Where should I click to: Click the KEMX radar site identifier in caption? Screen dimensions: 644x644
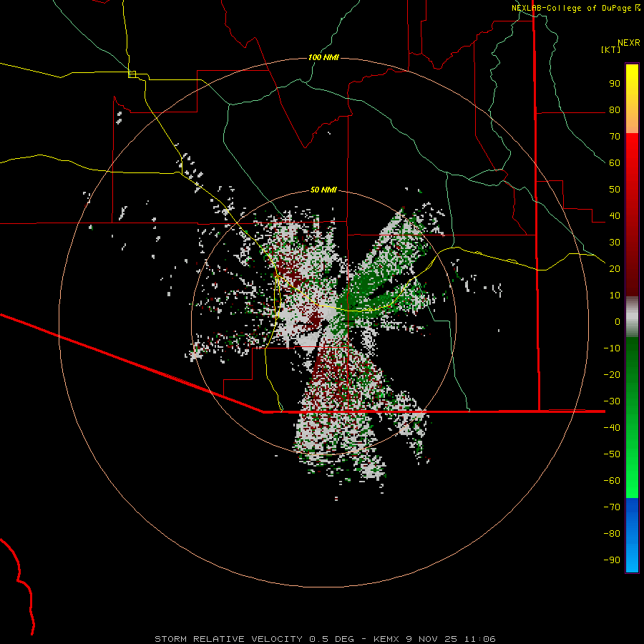coord(386,639)
